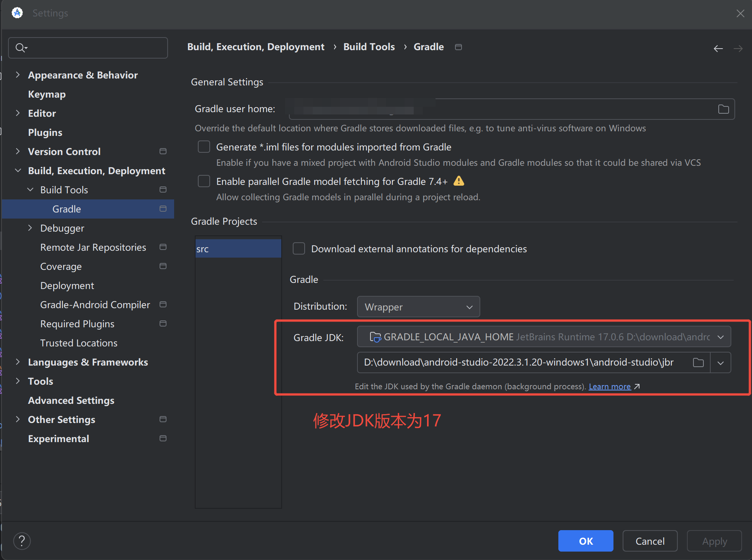Screen dimensions: 752x560
Task: Open the Learn more link
Action: [609, 387]
